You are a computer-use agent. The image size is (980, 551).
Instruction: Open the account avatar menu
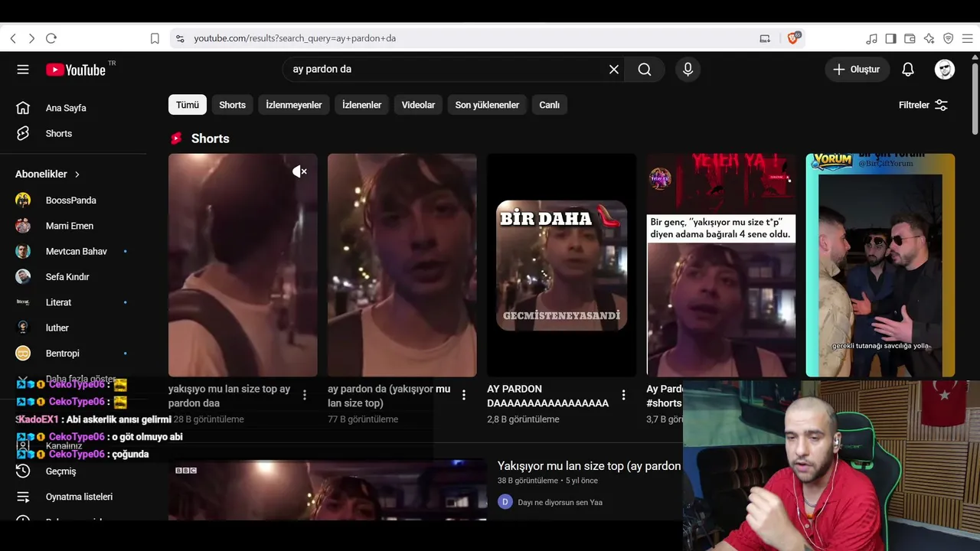945,70
